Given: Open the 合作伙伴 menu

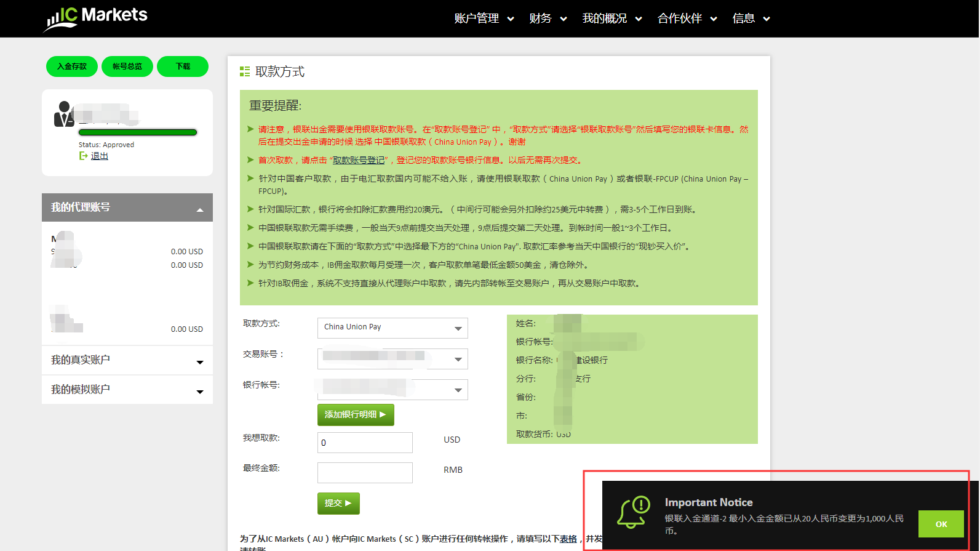Looking at the screenshot, I should click(x=687, y=18).
